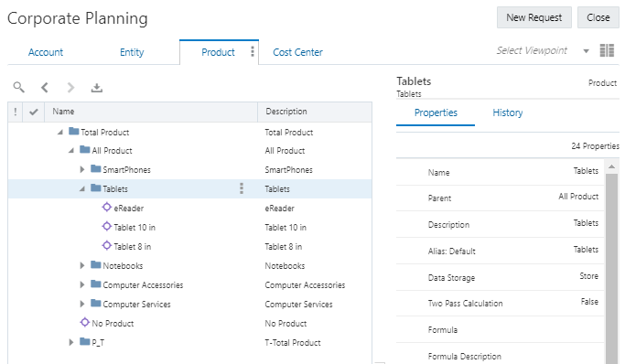Expand the Computer Services node

(82, 304)
